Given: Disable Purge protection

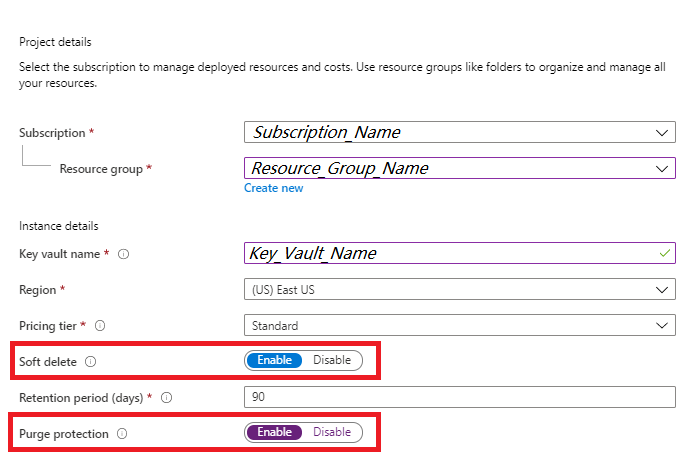Looking at the screenshot, I should [x=332, y=433].
